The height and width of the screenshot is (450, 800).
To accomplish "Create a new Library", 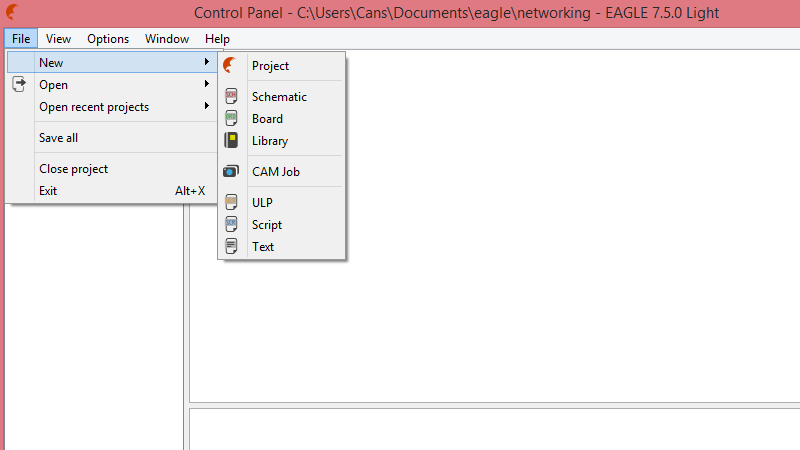I will click(x=282, y=140).
